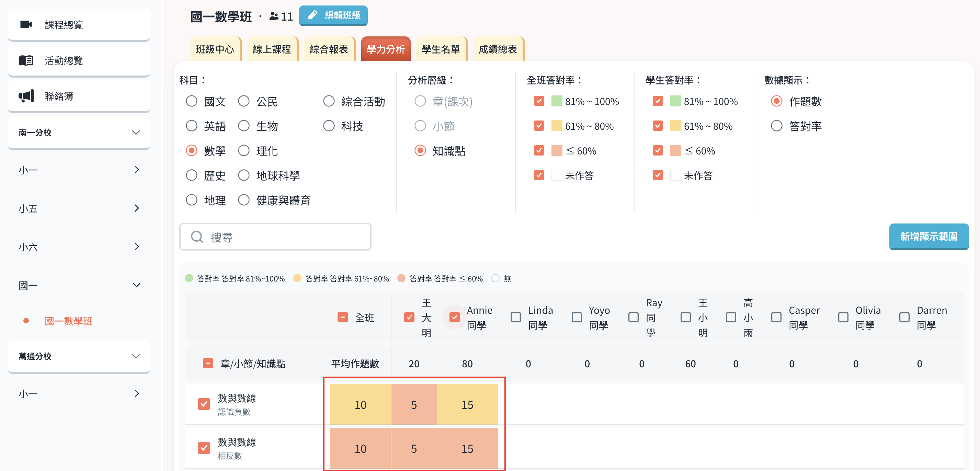
Task: Click the 編輯班級 button
Action: 333,15
